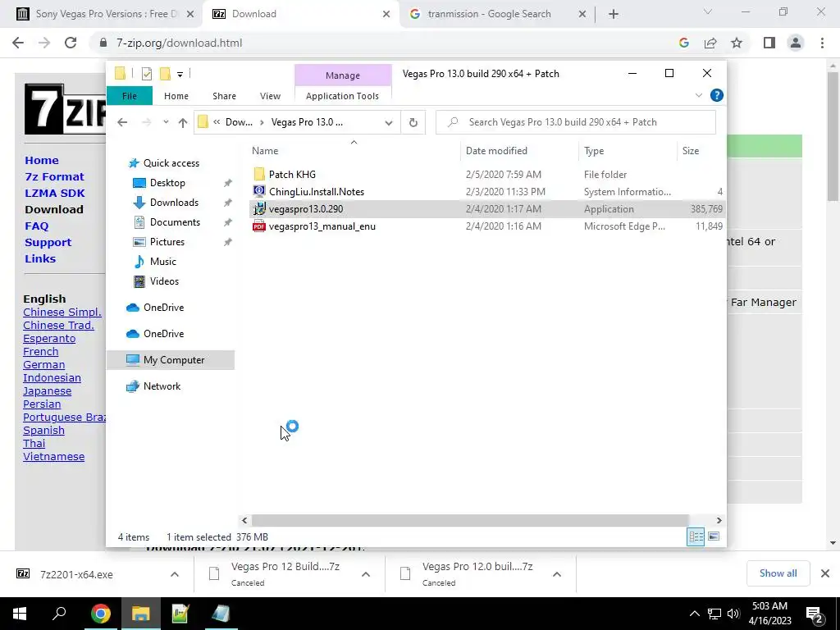Open the 7z Format link

coord(54,176)
